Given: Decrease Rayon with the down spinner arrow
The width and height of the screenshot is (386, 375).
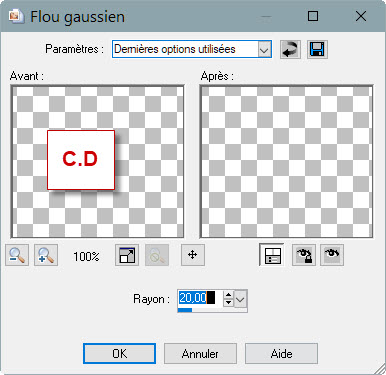Looking at the screenshot, I should tap(228, 303).
